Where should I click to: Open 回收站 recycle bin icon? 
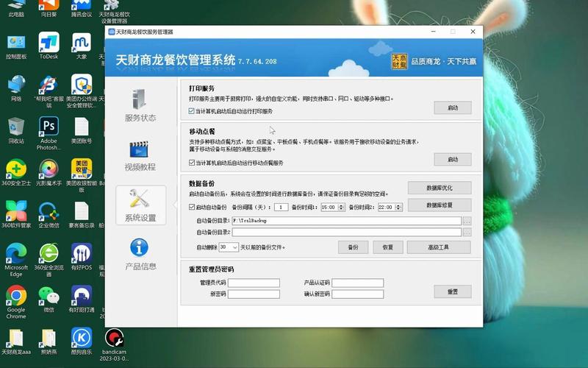[x=16, y=130]
